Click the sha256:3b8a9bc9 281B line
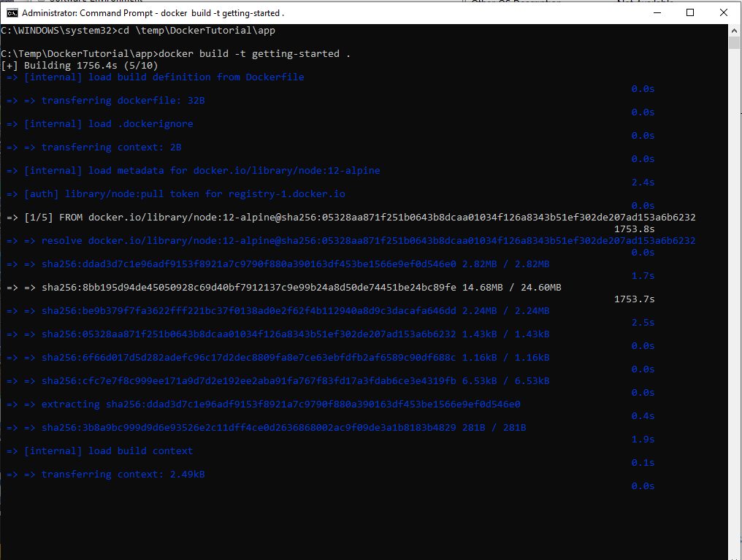This screenshot has height=560, width=742. (267, 428)
